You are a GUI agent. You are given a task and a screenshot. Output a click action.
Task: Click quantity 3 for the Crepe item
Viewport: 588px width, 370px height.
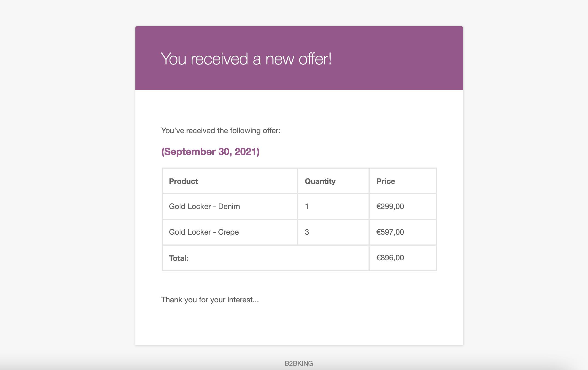pos(307,232)
